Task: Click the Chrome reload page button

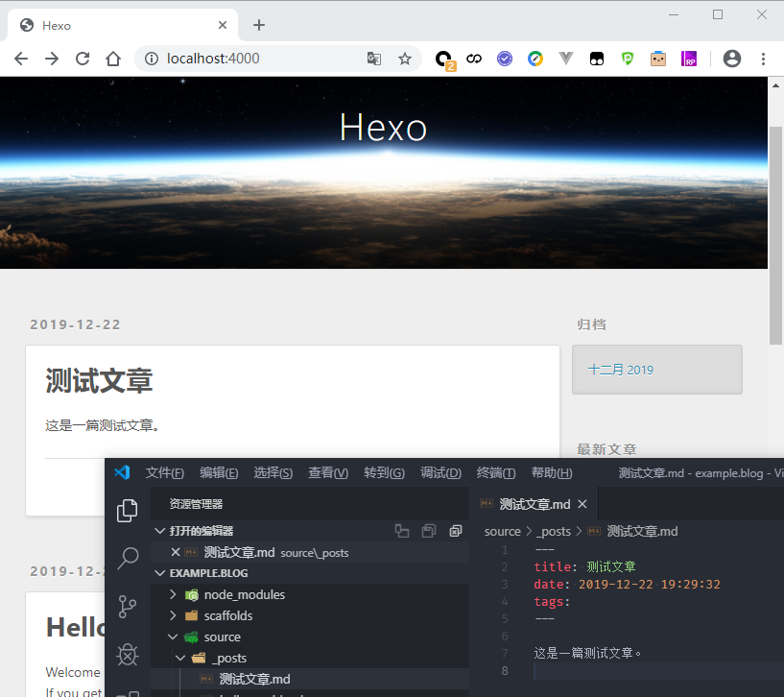Action: 83,59
